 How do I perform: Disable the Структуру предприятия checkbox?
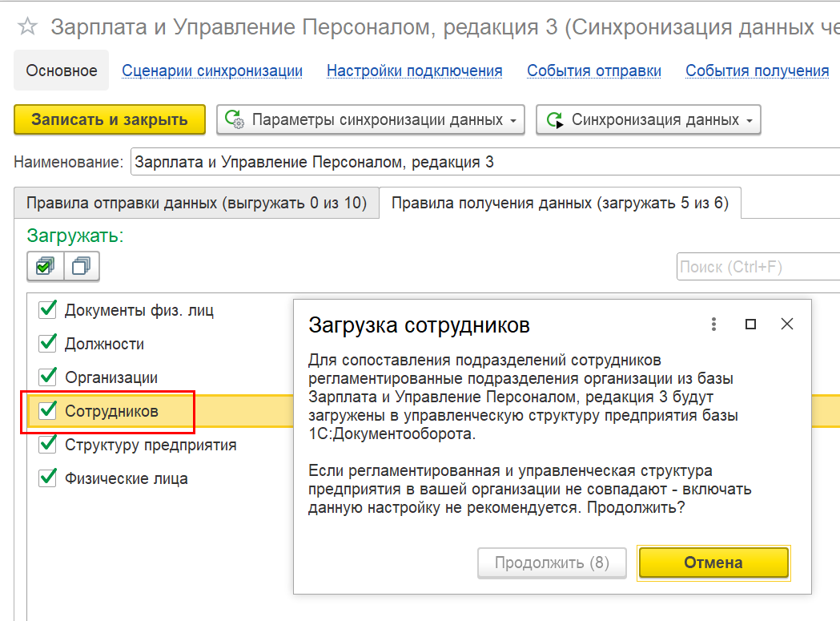click(x=48, y=445)
